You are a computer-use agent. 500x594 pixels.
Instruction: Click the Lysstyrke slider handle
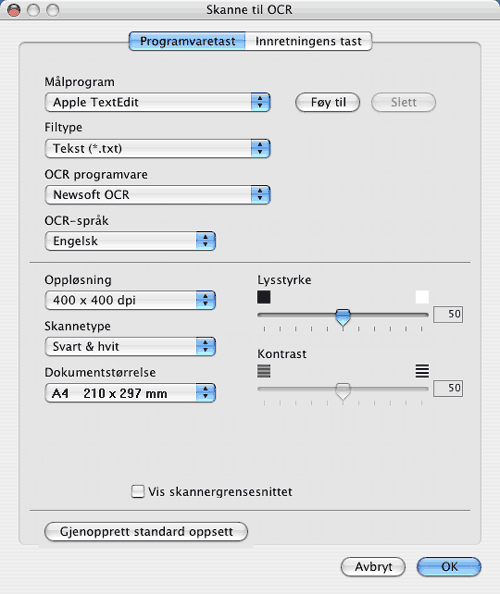click(x=343, y=317)
